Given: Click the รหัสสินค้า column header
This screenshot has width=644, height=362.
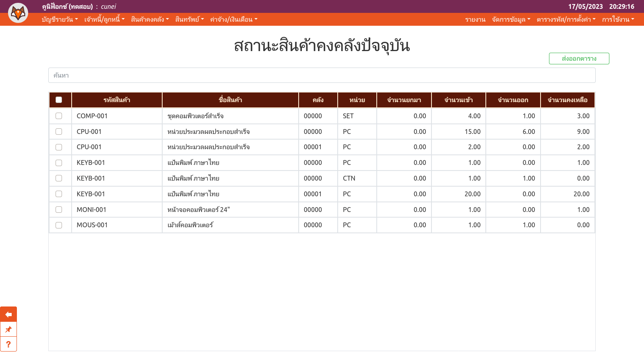Looking at the screenshot, I should point(117,100).
